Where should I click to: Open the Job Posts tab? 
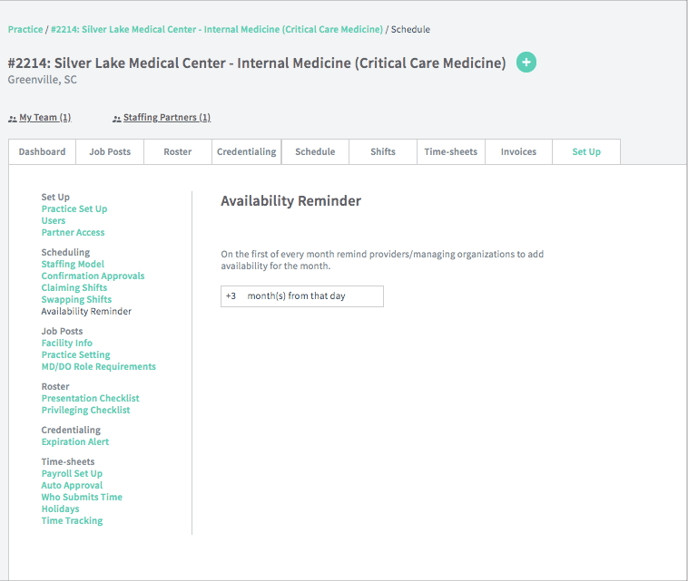coord(110,152)
